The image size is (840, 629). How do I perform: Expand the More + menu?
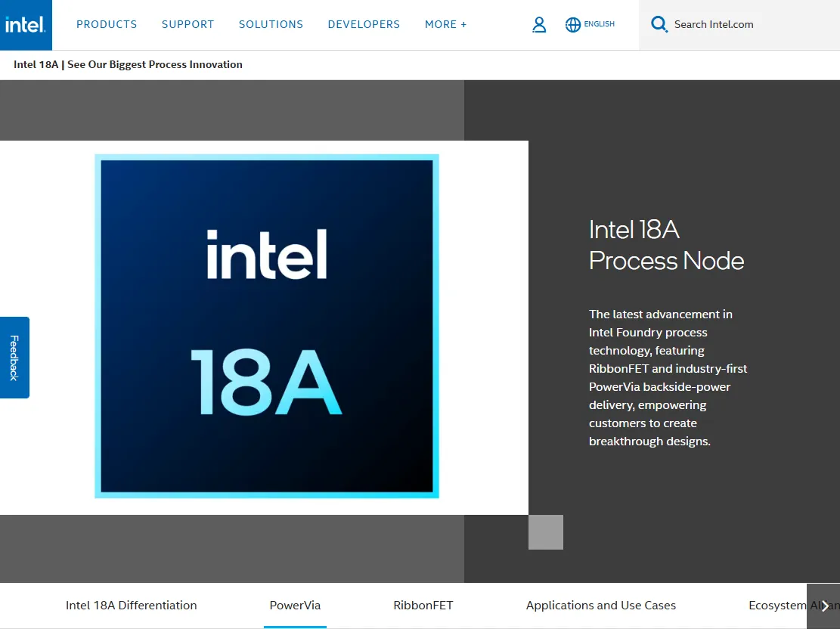(446, 25)
